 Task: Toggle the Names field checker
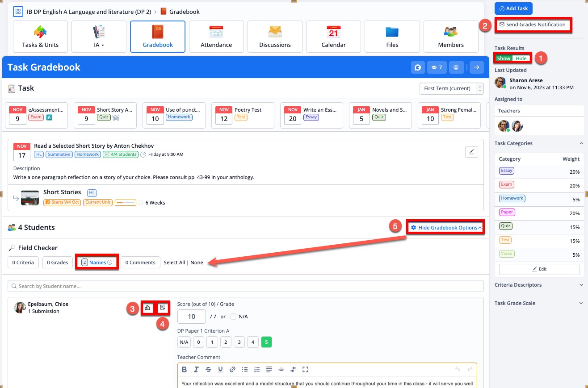point(97,263)
